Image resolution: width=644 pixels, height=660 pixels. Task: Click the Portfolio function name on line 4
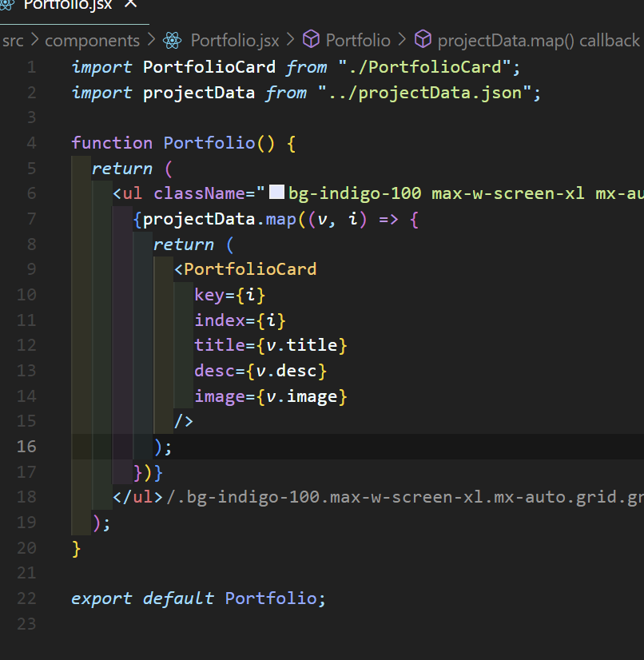209,143
